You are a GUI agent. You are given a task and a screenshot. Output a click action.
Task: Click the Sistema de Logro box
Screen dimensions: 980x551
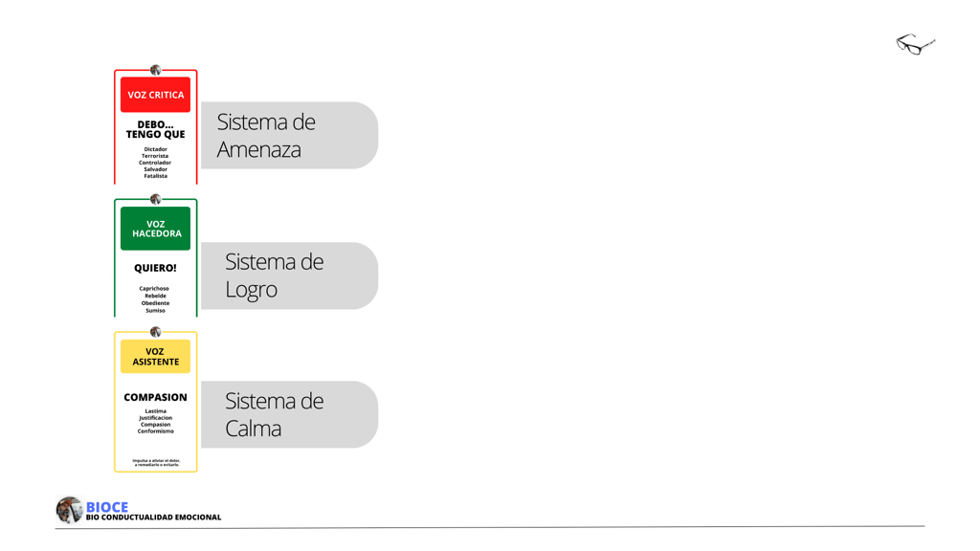[289, 275]
